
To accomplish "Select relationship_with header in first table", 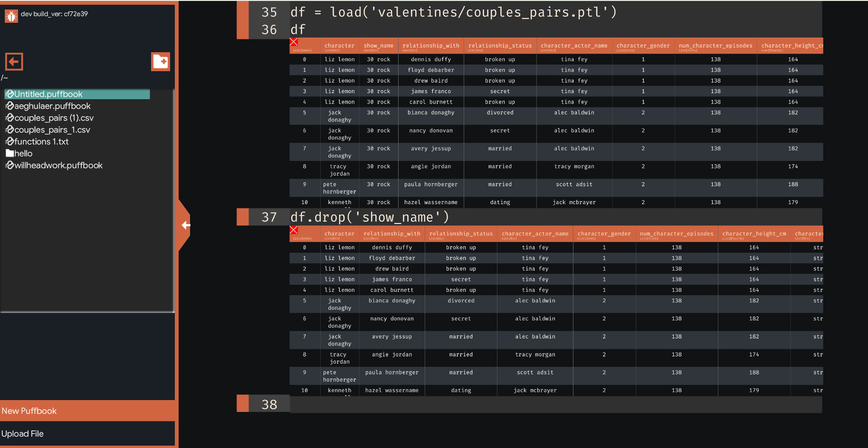I will pos(431,46).
